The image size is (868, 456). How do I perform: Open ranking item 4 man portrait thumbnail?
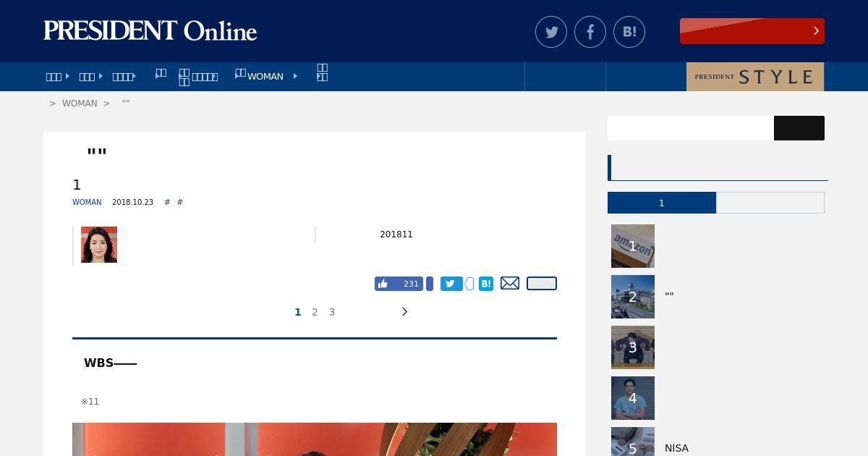(x=633, y=398)
